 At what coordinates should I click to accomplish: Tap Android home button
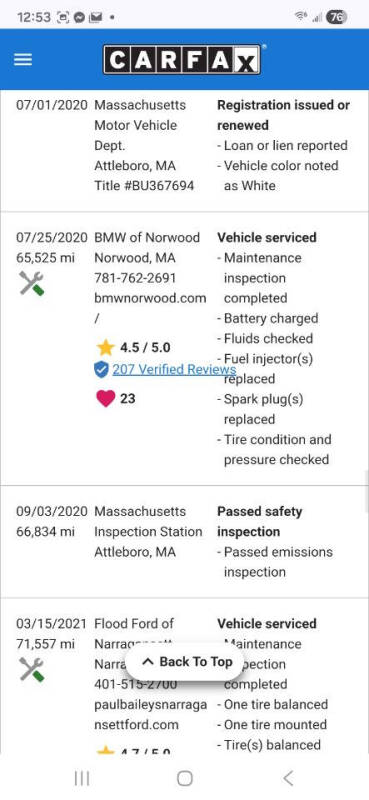pyautogui.click(x=185, y=778)
